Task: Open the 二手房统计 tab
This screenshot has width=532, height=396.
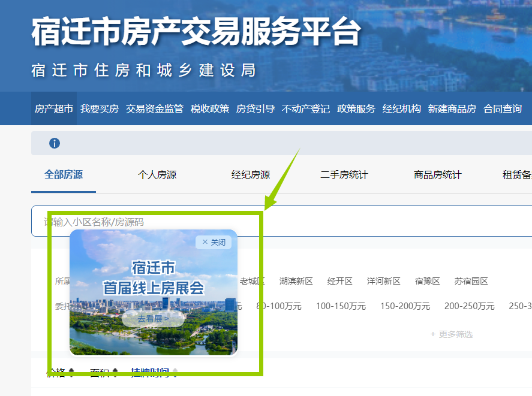Action: pos(344,175)
